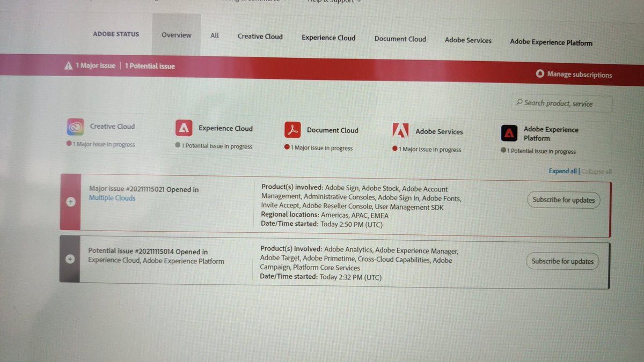Focus the Search product, service field

pyautogui.click(x=561, y=103)
